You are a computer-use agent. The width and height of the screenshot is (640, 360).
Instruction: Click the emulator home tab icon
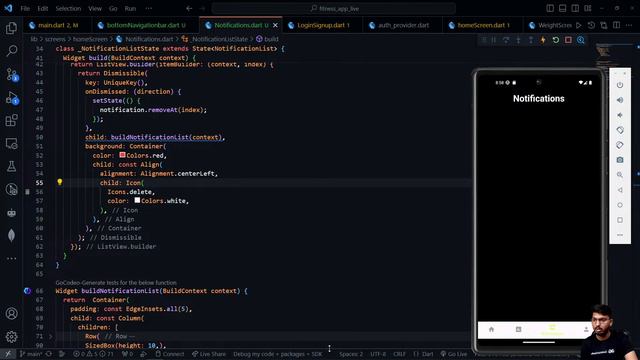pyautogui.click(x=491, y=329)
